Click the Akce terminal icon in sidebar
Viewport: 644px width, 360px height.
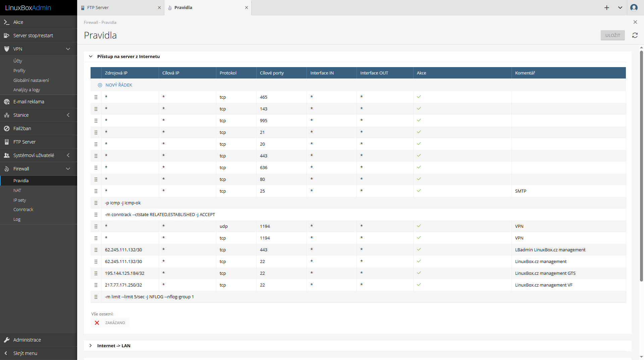tap(6, 22)
